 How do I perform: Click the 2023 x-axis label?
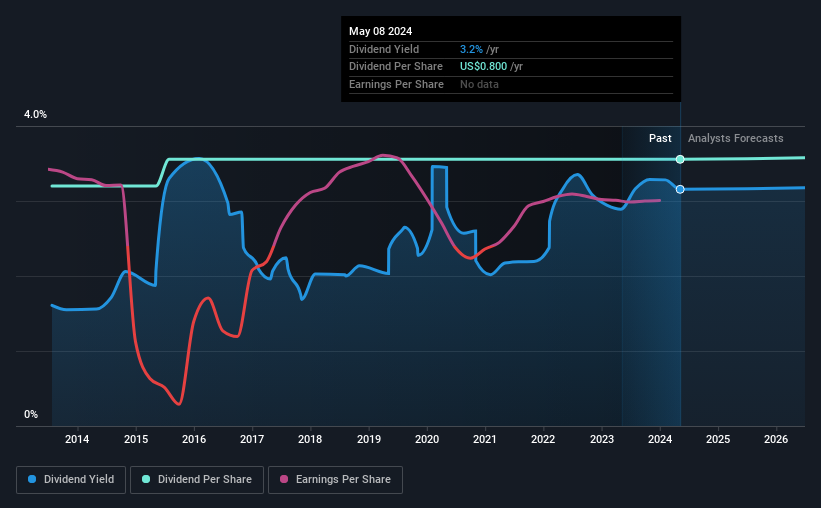[x=602, y=439]
